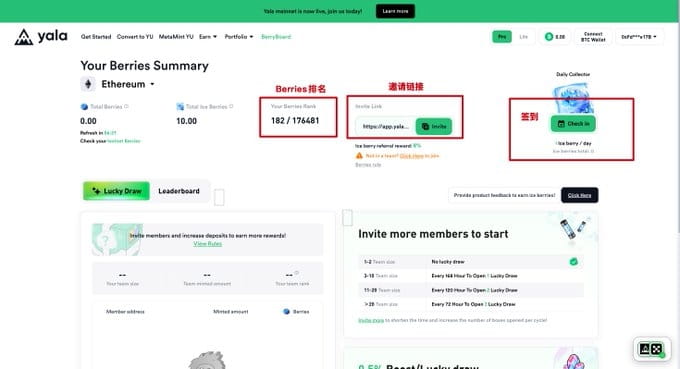Open the info tooltip beside Total Ice Berries
This screenshot has height=369, width=680.
coord(231,106)
